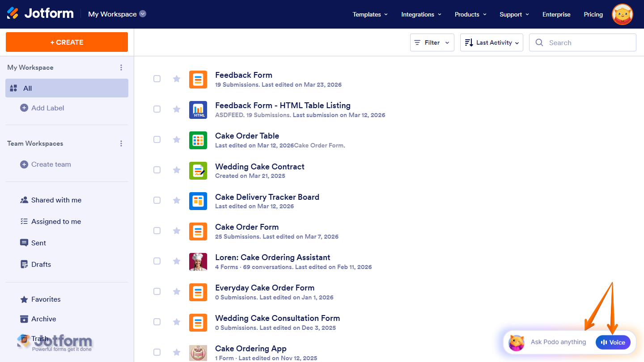Image resolution: width=644 pixels, height=362 pixels.
Task: Check the checkbox beside Feedback Form
Action: coord(157,79)
